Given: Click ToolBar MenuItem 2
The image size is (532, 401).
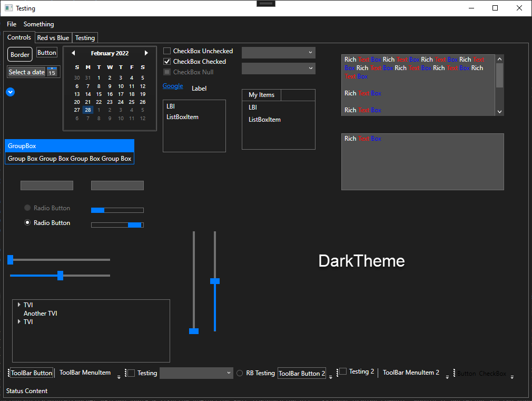Looking at the screenshot, I should click(x=411, y=373).
